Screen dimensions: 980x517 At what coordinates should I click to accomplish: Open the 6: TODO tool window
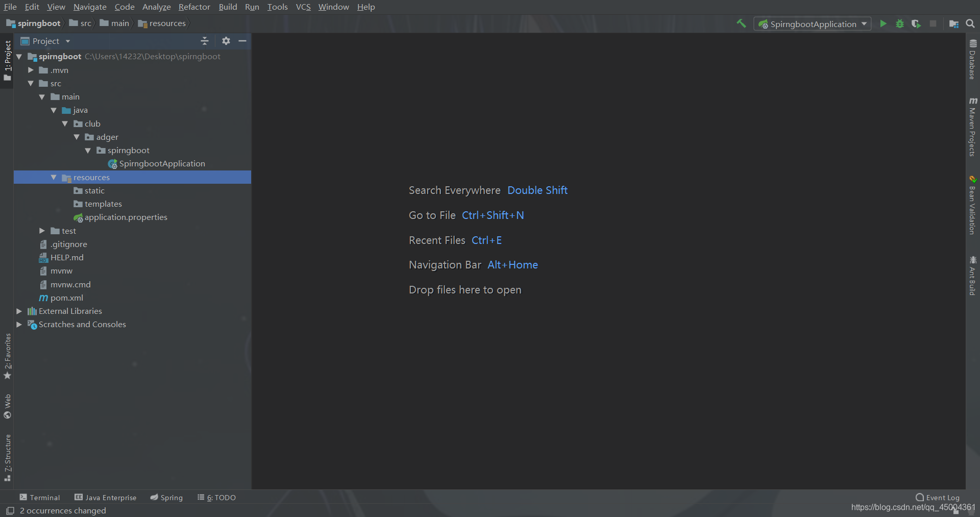pos(217,498)
